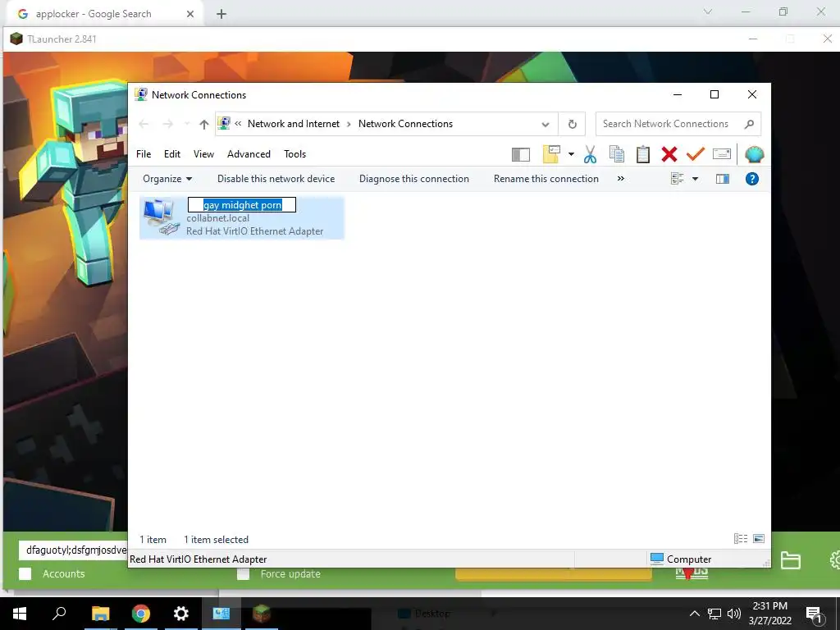The height and width of the screenshot is (630, 840).
Task: Switch to details view icon in status bar
Action: [741, 539]
